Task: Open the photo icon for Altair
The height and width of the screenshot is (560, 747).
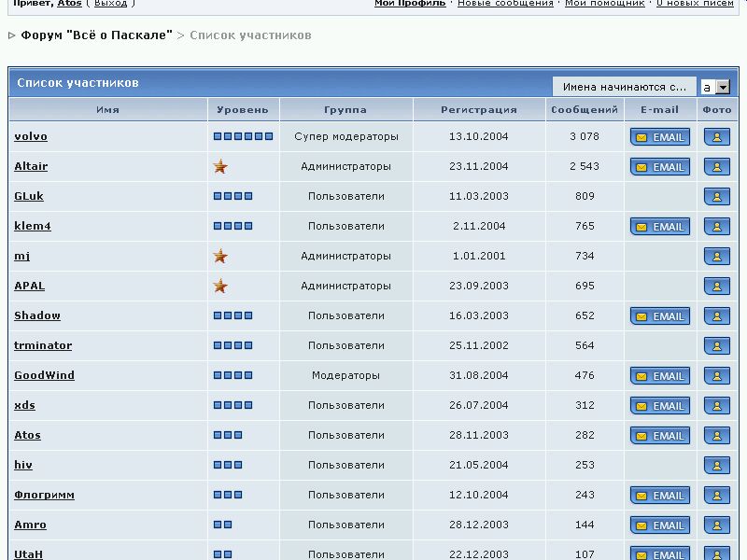Action: pyautogui.click(x=716, y=167)
